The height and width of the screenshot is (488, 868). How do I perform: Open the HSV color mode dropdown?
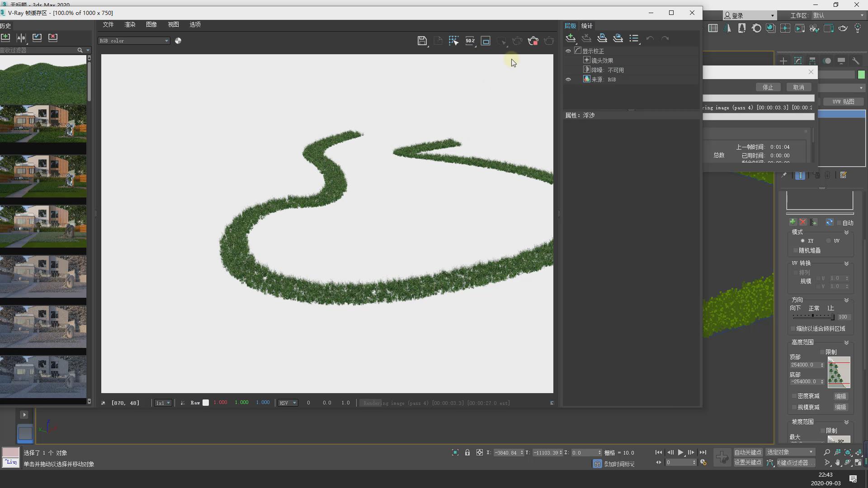click(288, 403)
